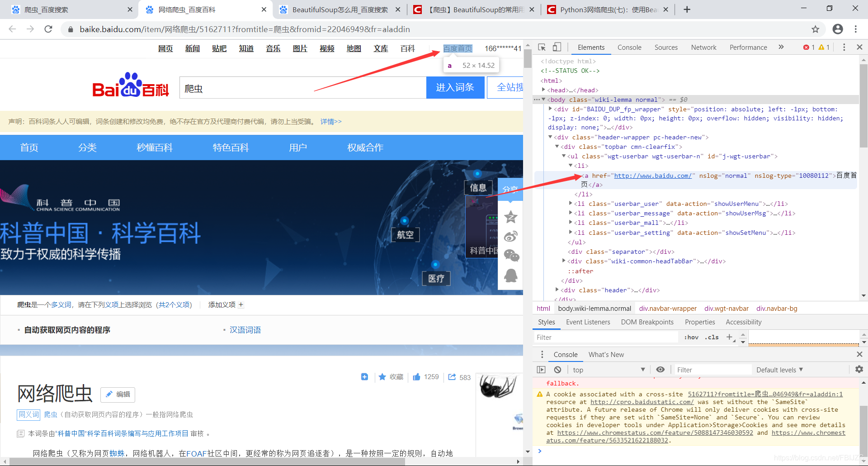Expand li userbar_user node
This screenshot has width=868, height=466.
(571, 204)
